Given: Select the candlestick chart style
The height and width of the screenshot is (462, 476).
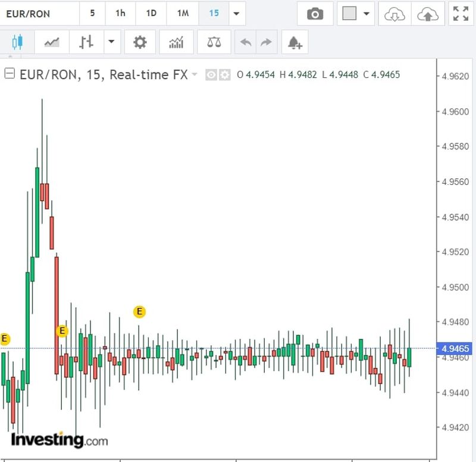Looking at the screenshot, I should click(16, 42).
